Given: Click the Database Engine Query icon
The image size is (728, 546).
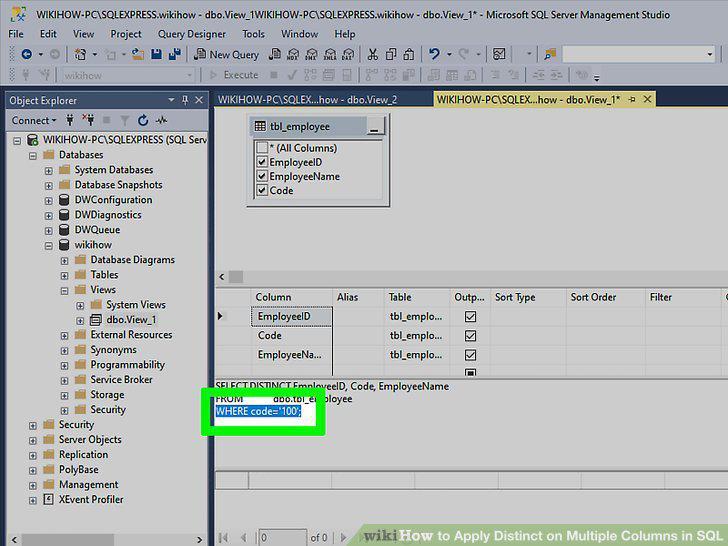Looking at the screenshot, I should (274, 54).
